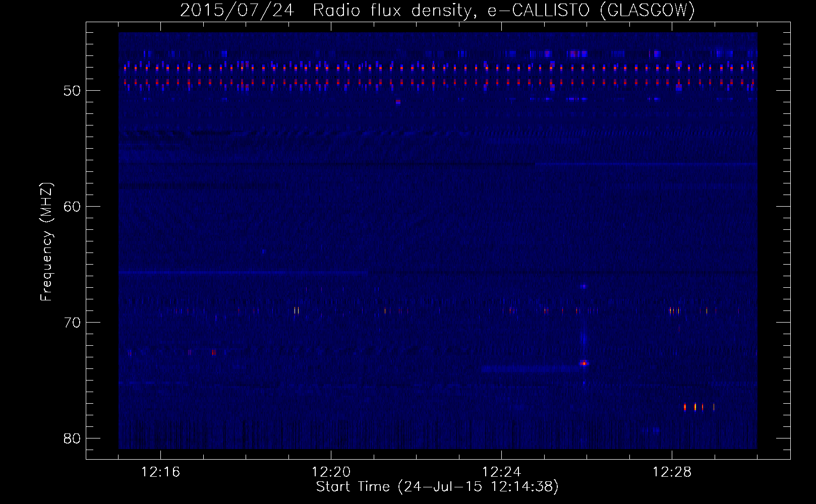
Task: Select the 60 frequency tick label
Action: (73, 207)
